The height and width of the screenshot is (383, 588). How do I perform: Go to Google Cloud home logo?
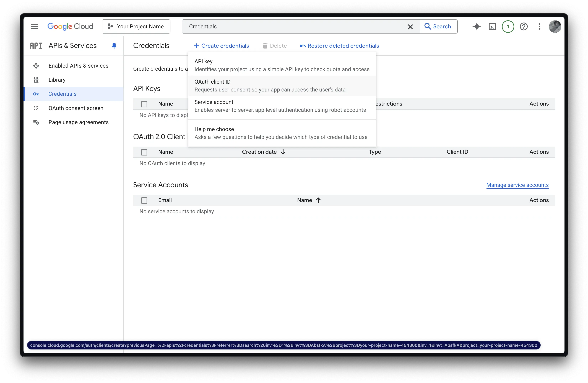pyautogui.click(x=70, y=26)
